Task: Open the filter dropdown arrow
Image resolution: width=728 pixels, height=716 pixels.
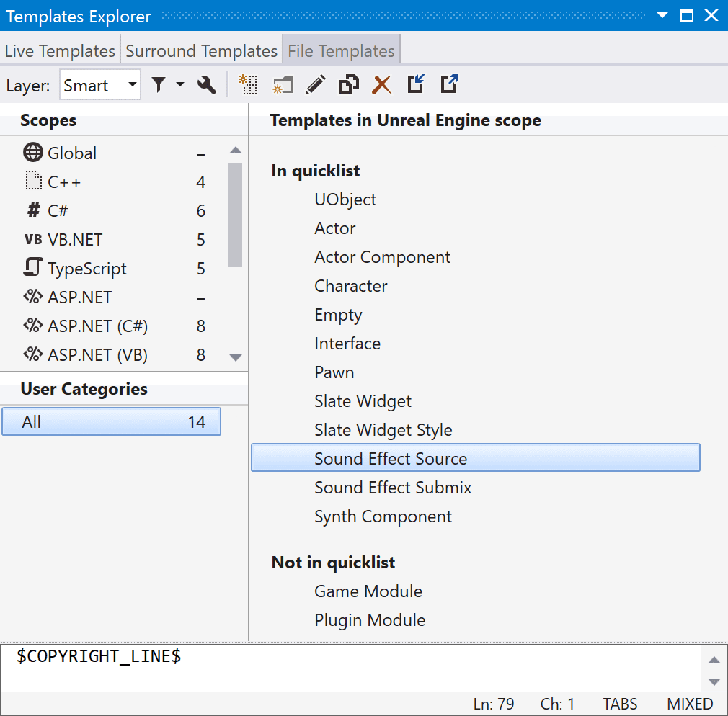Action: [180, 84]
